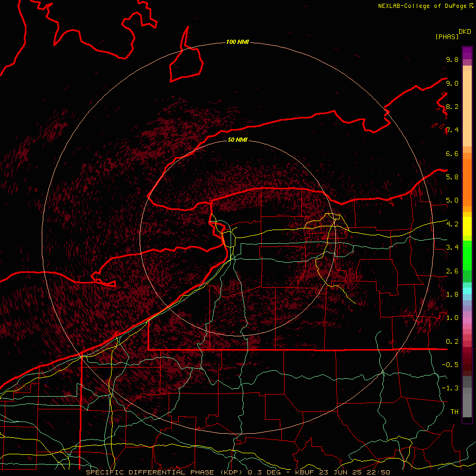Click the 3.4 value on the scale
476x476 pixels.
pos(452,247)
